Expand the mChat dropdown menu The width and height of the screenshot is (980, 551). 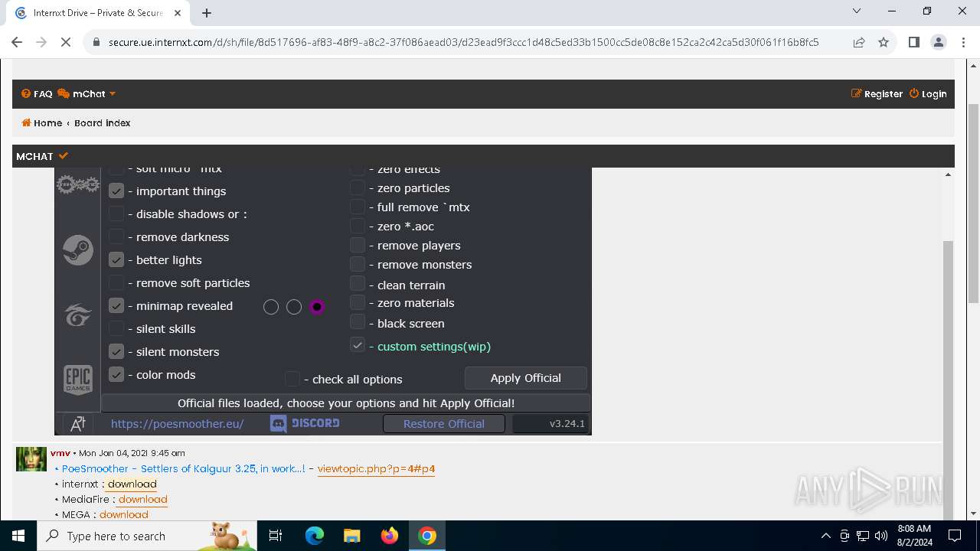[87, 94]
